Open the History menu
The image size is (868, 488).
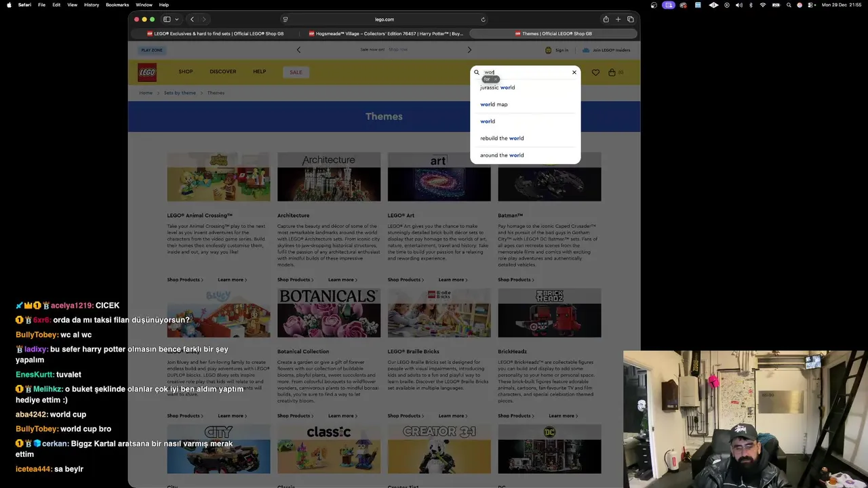point(92,5)
